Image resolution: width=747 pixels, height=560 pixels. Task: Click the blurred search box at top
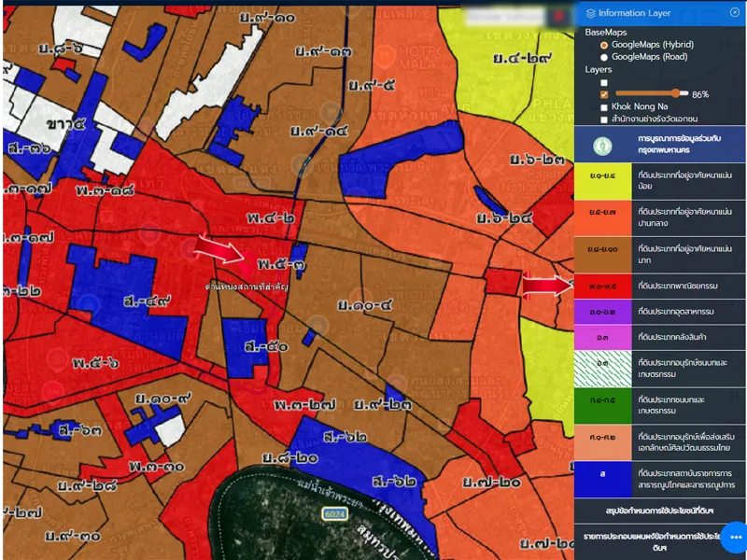click(504, 16)
